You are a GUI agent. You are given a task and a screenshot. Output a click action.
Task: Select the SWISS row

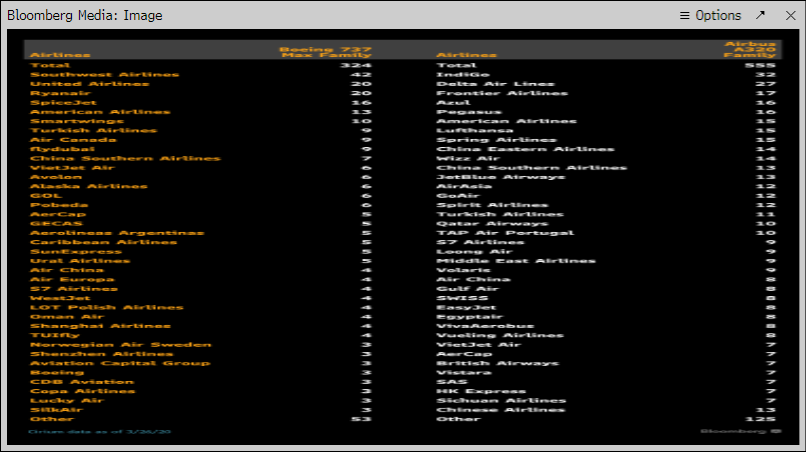606,298
